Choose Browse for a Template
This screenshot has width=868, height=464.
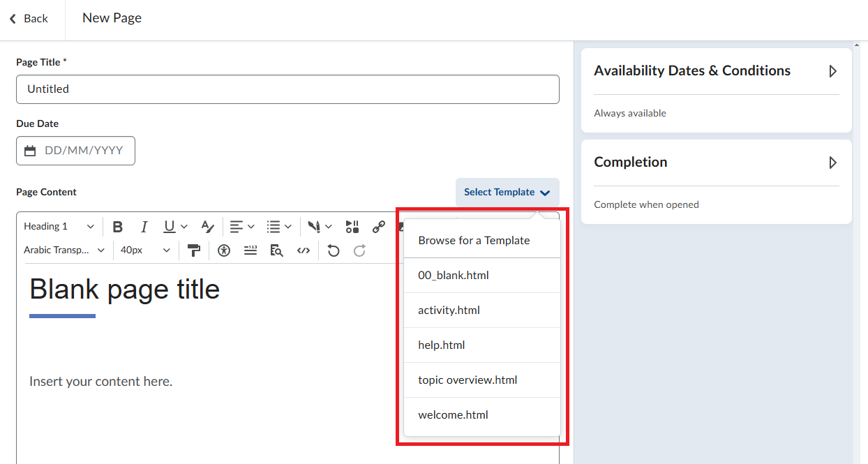[474, 241]
